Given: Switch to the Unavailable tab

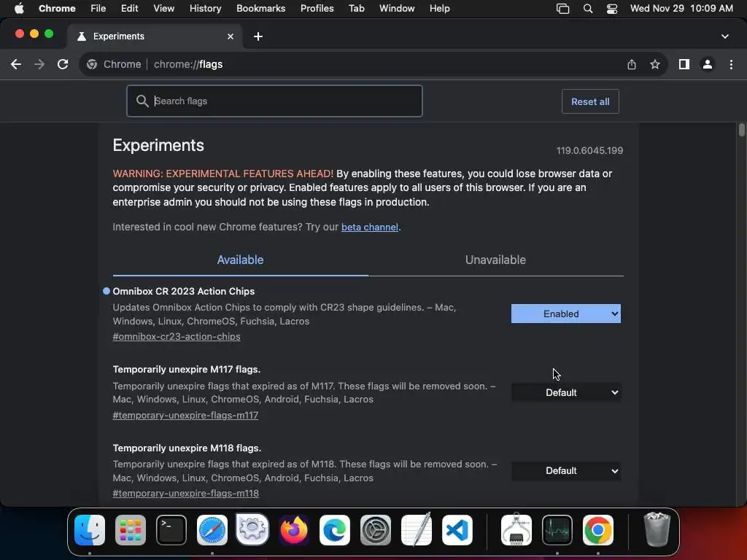Looking at the screenshot, I should coord(495,260).
